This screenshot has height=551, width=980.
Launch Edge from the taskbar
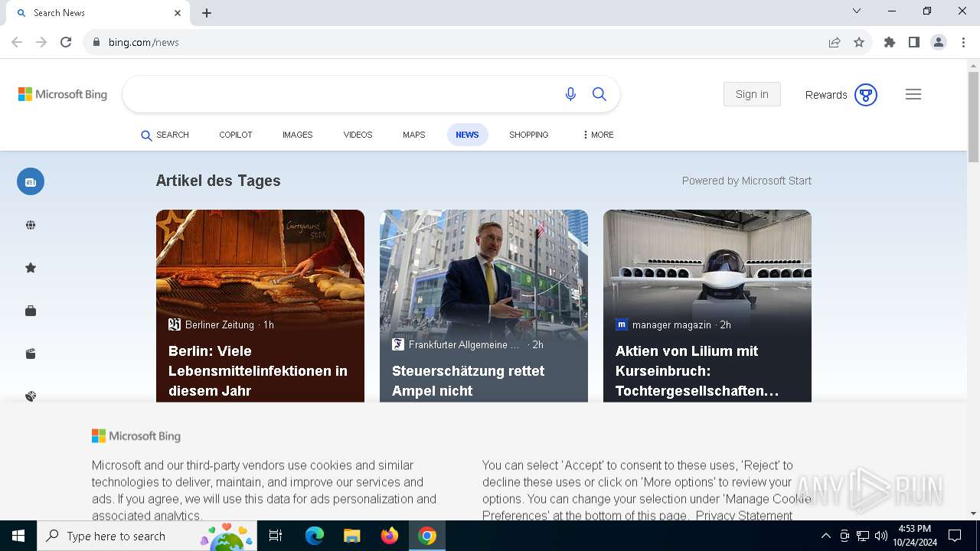[x=315, y=536]
